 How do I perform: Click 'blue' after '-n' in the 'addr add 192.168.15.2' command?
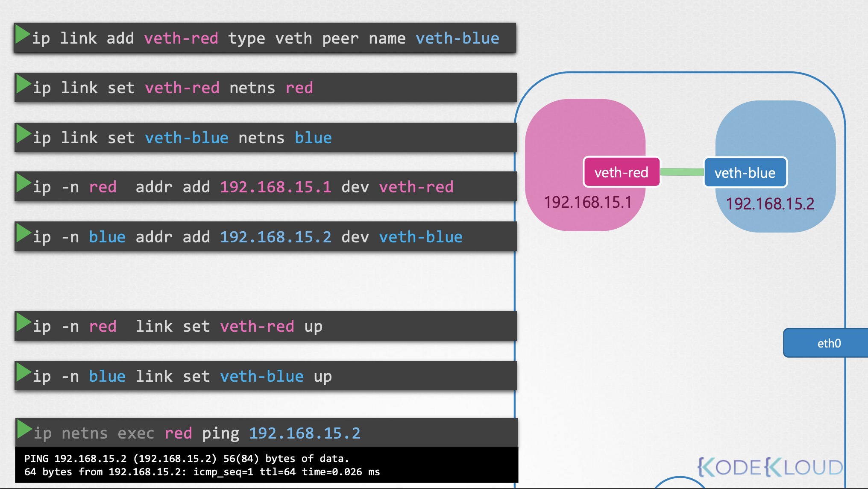[107, 237]
